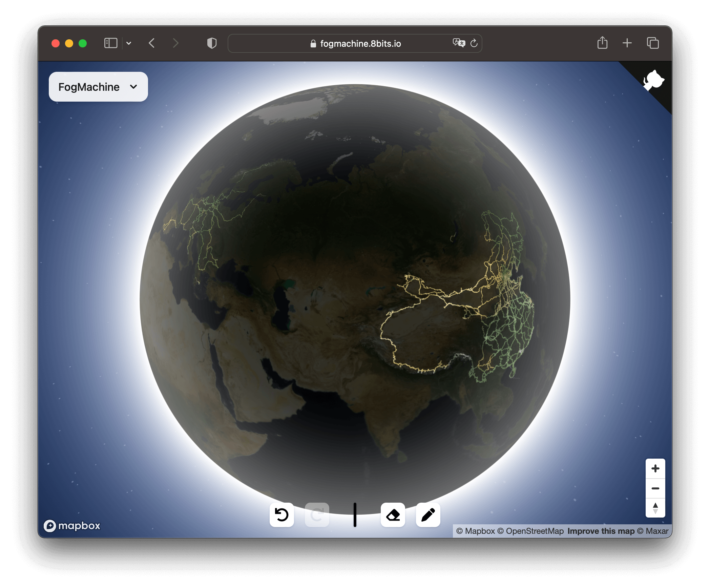Reload the current page
The height and width of the screenshot is (588, 710).
(x=474, y=43)
